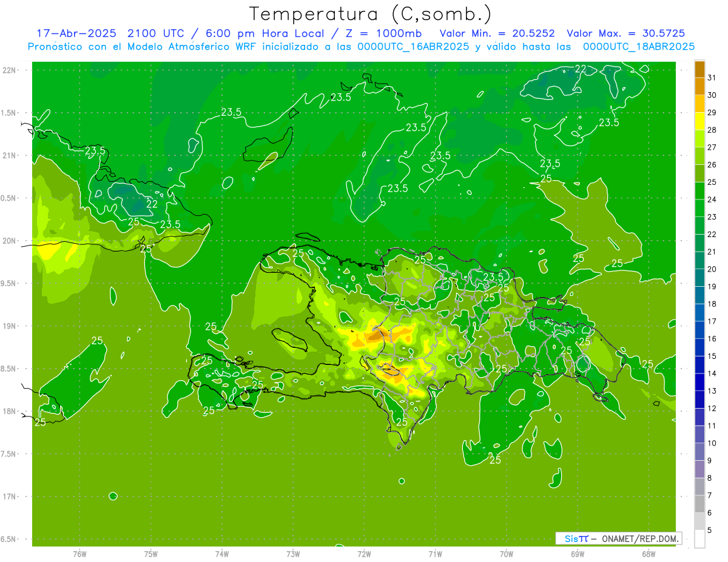
Task: Click the '31' label on the color scale
Action: pos(712,78)
